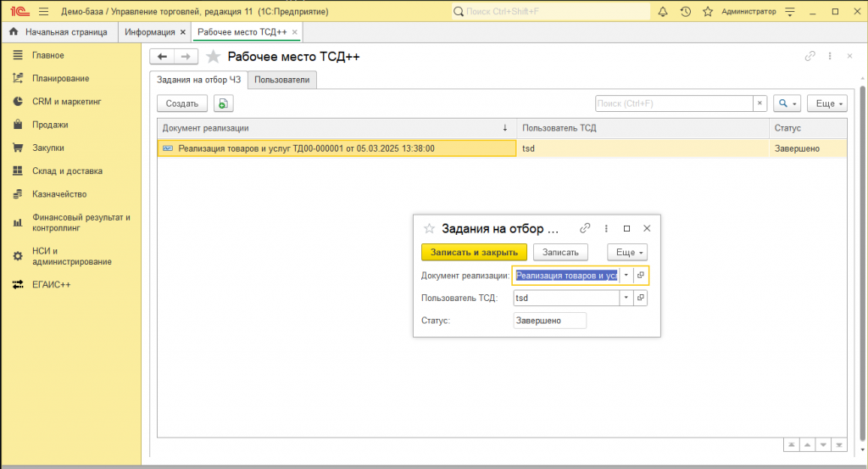Jump to first list row button
The width and height of the screenshot is (868, 469).
(792, 444)
